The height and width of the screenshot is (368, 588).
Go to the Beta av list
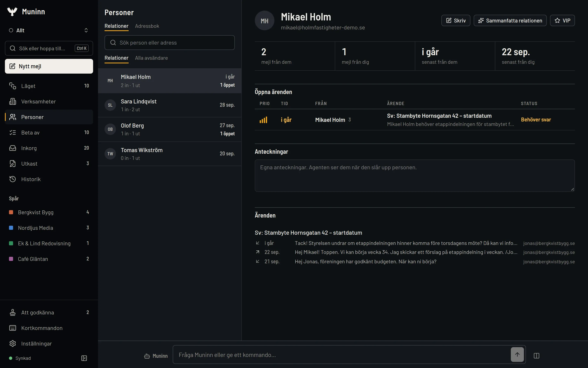(x=49, y=133)
